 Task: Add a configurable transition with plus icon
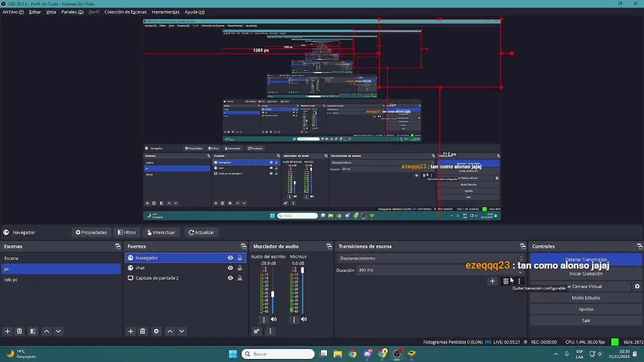coord(493,282)
